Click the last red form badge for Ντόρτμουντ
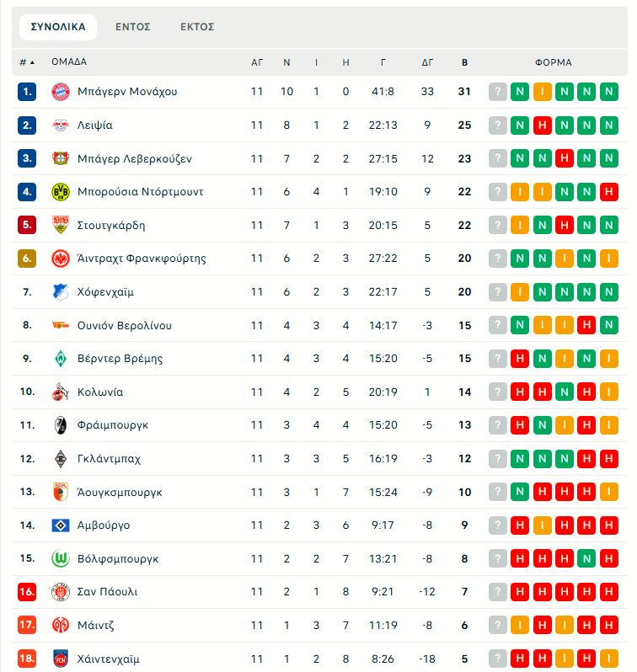637x672 pixels. (608, 191)
